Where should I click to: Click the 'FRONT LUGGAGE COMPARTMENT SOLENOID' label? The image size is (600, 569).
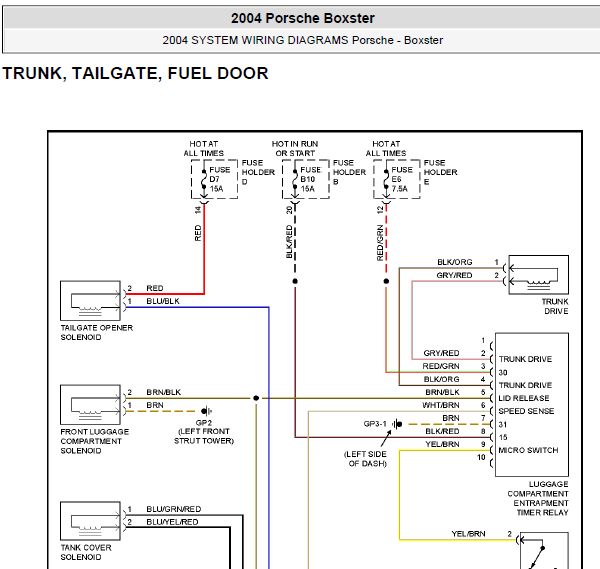[x=95, y=441]
